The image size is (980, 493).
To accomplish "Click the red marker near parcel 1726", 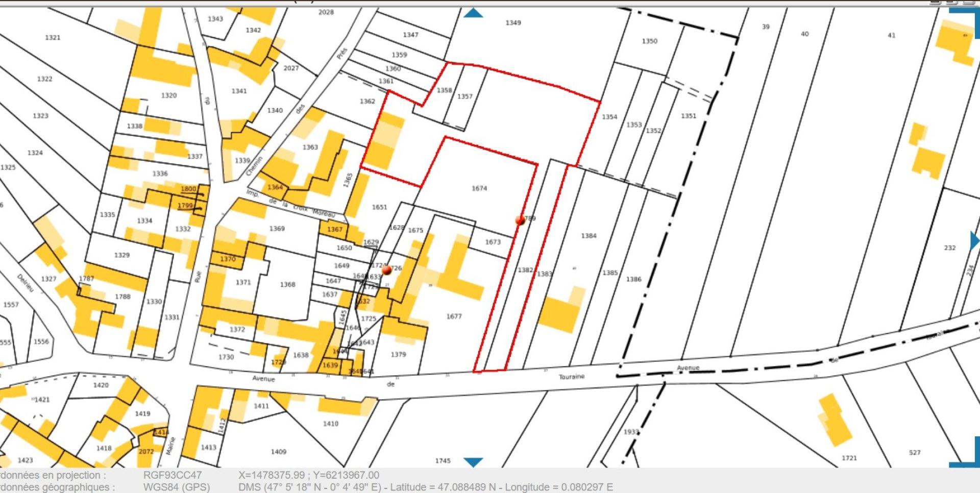I will click(x=386, y=269).
